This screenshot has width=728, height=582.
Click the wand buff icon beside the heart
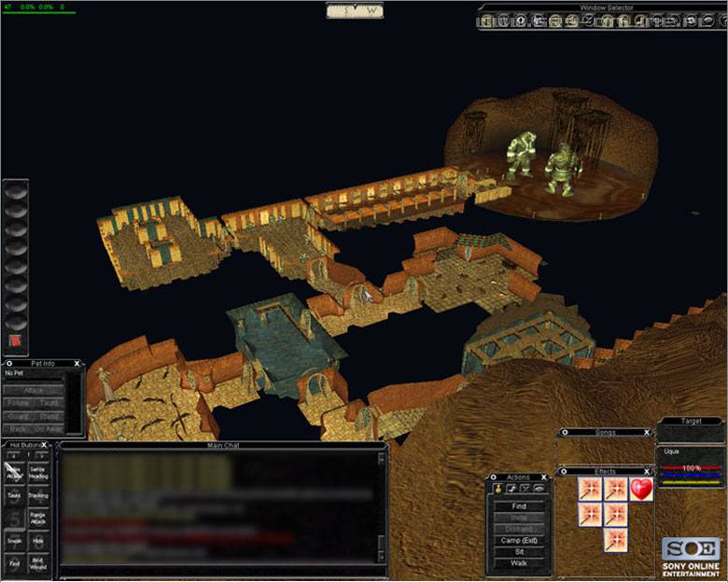pos(616,489)
